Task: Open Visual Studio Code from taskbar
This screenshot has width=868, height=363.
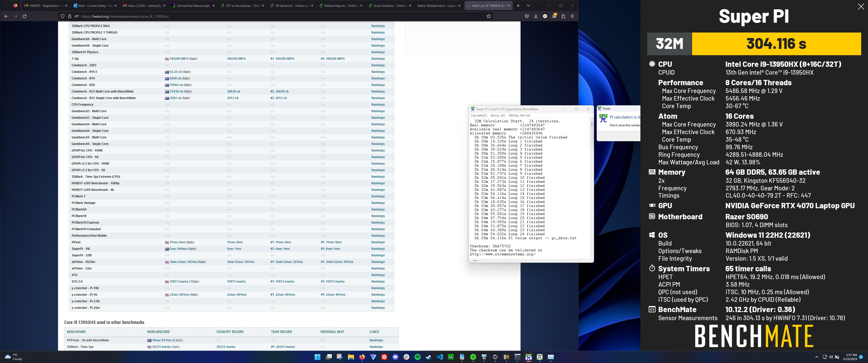Action: [x=440, y=357]
